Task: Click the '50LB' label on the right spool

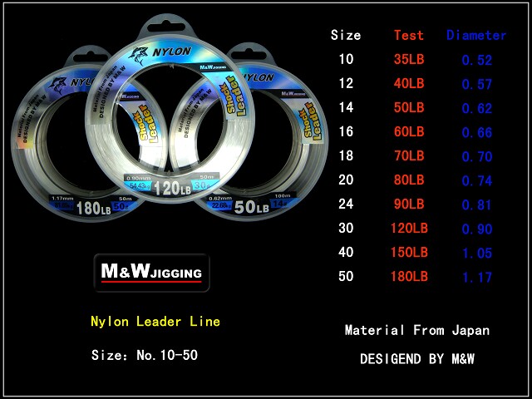Action: coord(251,207)
